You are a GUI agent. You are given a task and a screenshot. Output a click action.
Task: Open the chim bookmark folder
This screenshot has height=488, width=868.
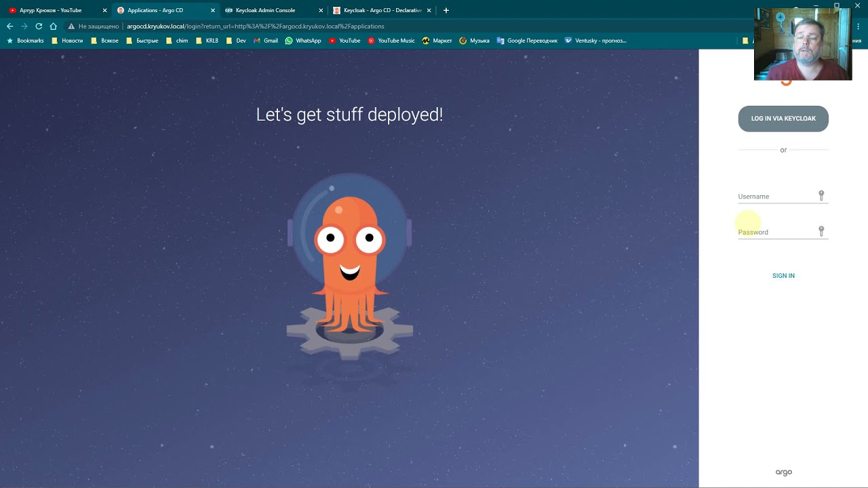point(177,41)
